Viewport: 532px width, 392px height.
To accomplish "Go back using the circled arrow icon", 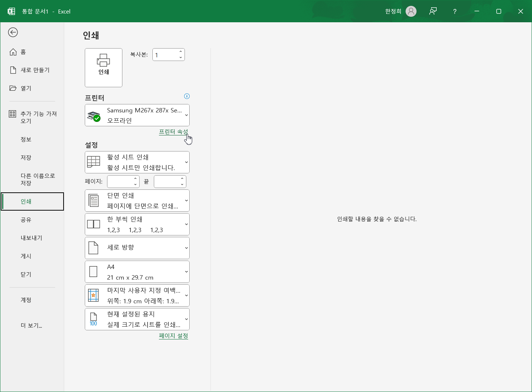I will (13, 32).
